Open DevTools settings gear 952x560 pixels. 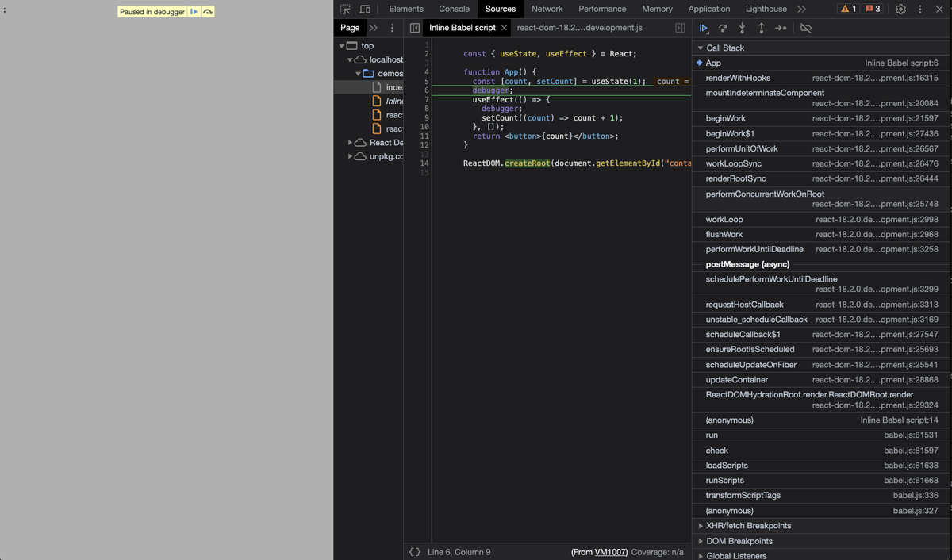[900, 9]
